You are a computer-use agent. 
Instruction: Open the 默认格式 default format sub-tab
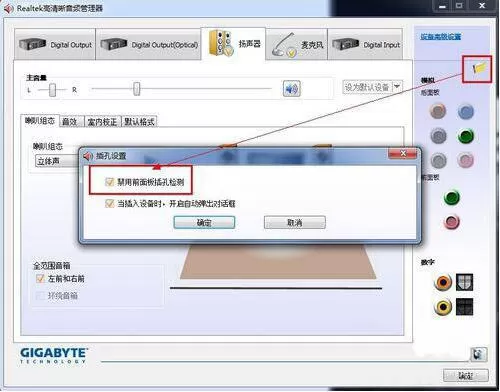coord(139,122)
